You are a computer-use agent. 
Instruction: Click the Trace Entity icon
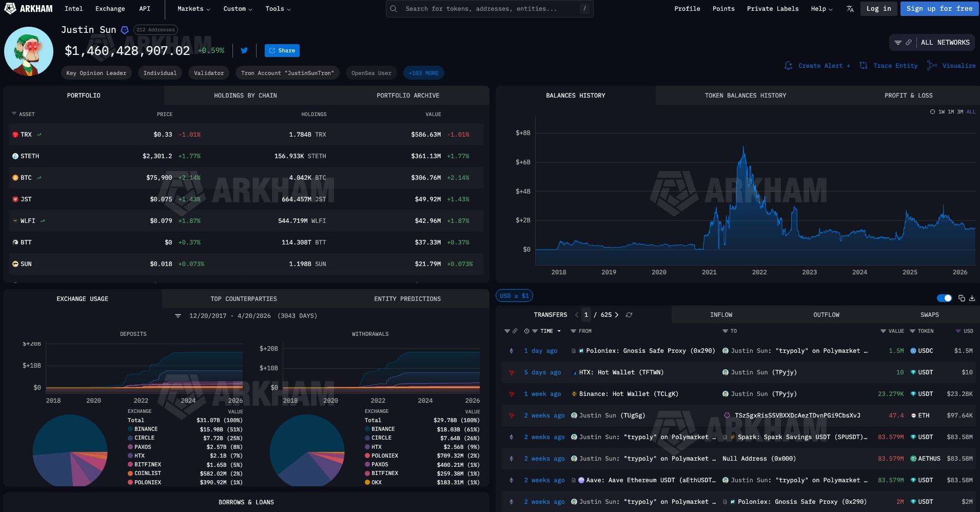click(x=864, y=65)
